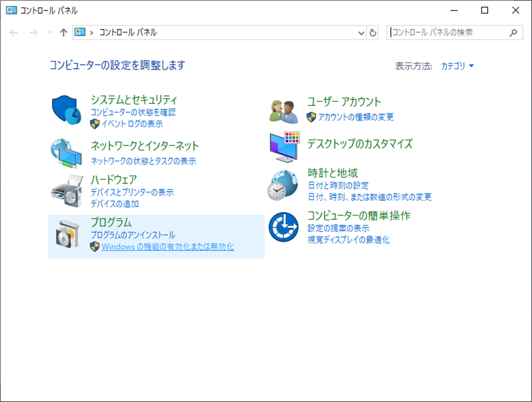Select the Programs disc icon
The height and width of the screenshot is (402, 532).
tap(67, 235)
